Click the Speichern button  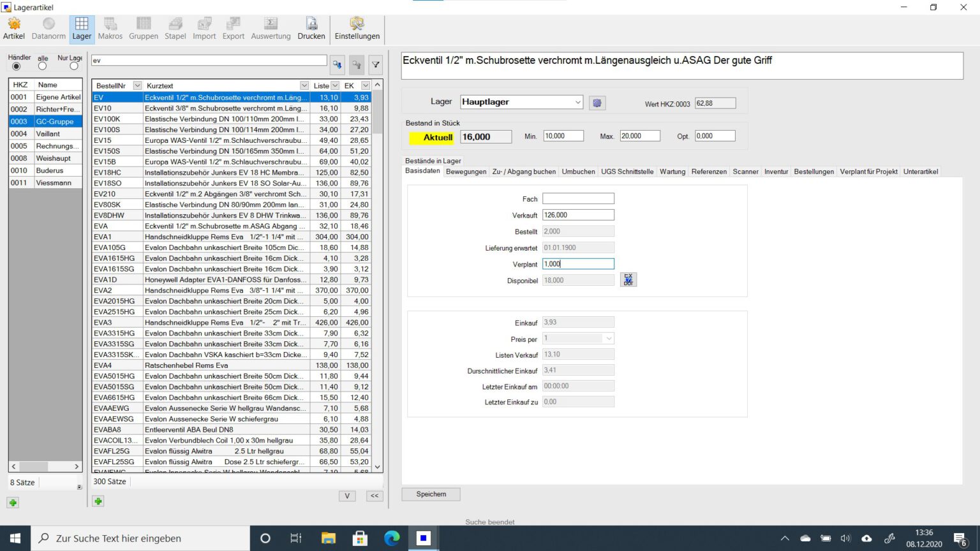click(x=431, y=494)
